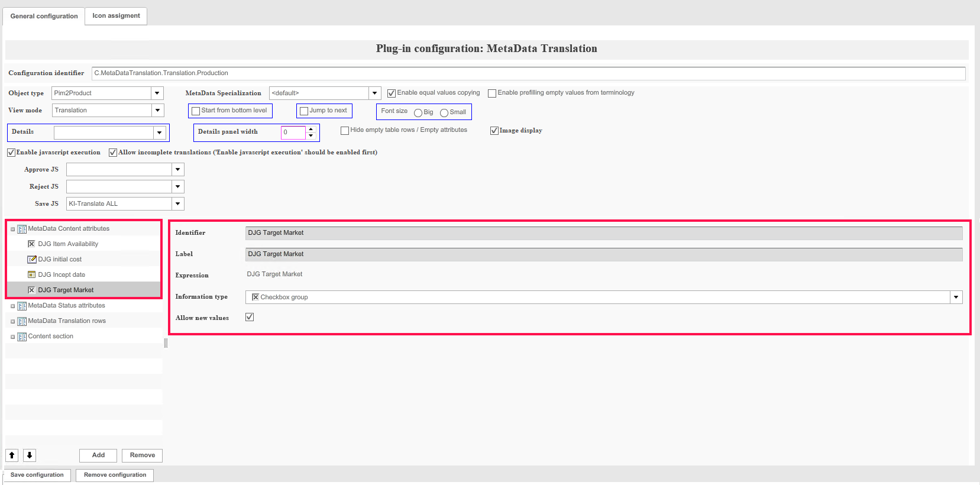Click the Details panel width input
The height and width of the screenshot is (485, 980).
click(x=293, y=132)
